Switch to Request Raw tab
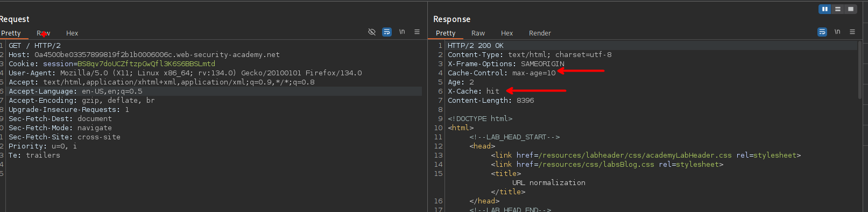The height and width of the screenshot is (212, 868). pyautogui.click(x=43, y=33)
